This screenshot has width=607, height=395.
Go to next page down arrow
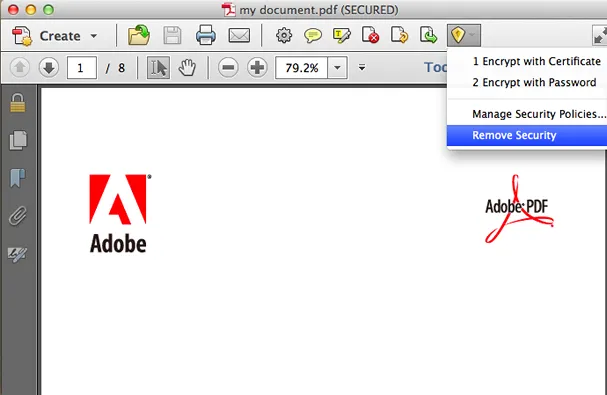pos(49,68)
